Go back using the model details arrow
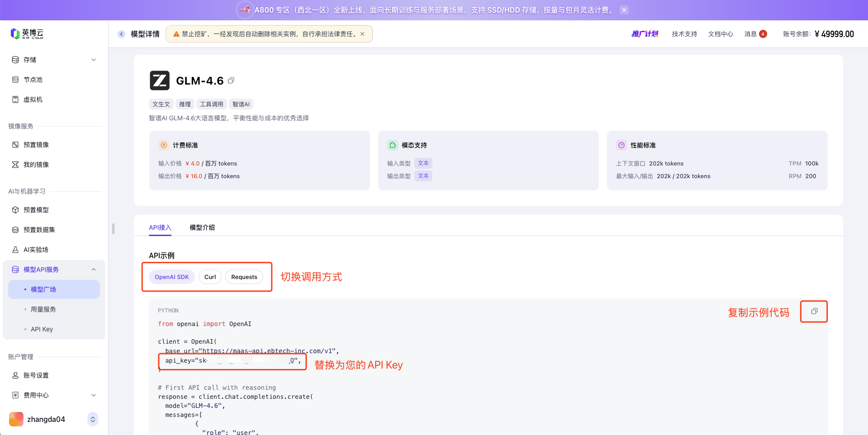Viewport: 868px width, 435px height. (121, 34)
